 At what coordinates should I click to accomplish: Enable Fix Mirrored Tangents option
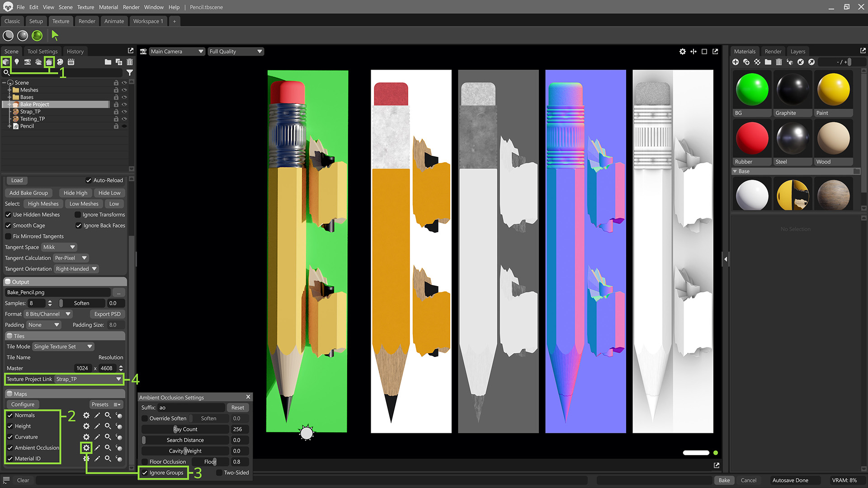[x=8, y=236]
